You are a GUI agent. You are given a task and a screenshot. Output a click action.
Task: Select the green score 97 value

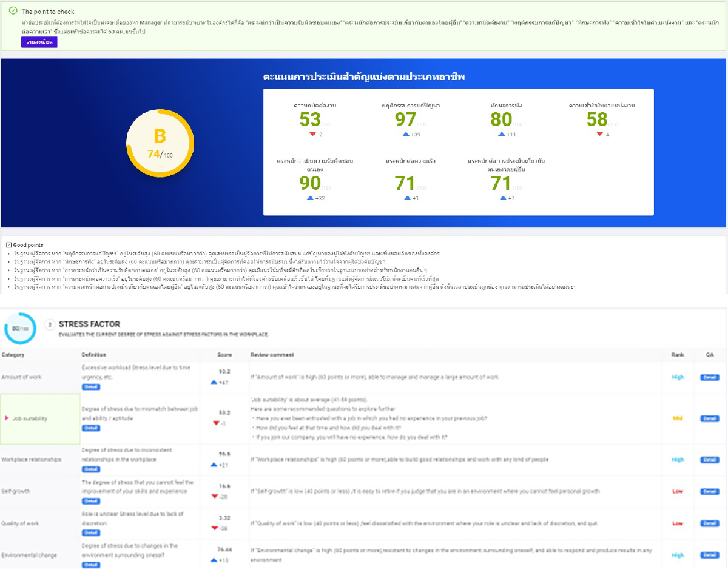tap(405, 119)
